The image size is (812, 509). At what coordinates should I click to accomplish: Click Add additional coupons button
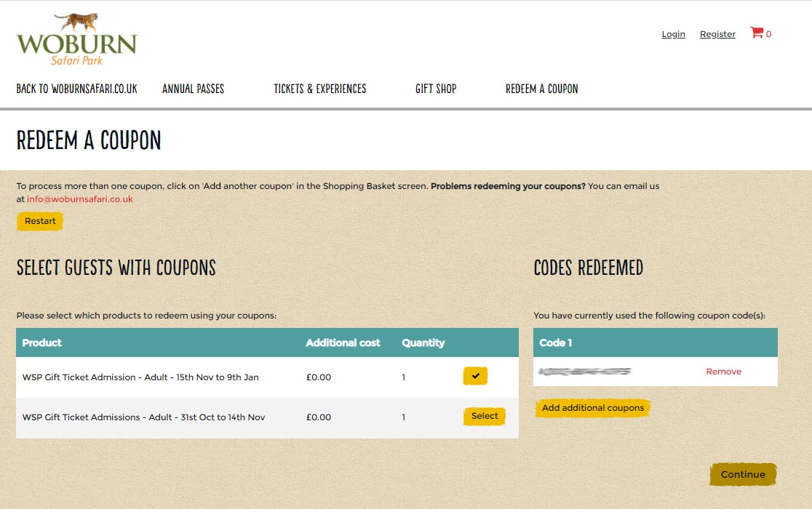[x=592, y=408]
